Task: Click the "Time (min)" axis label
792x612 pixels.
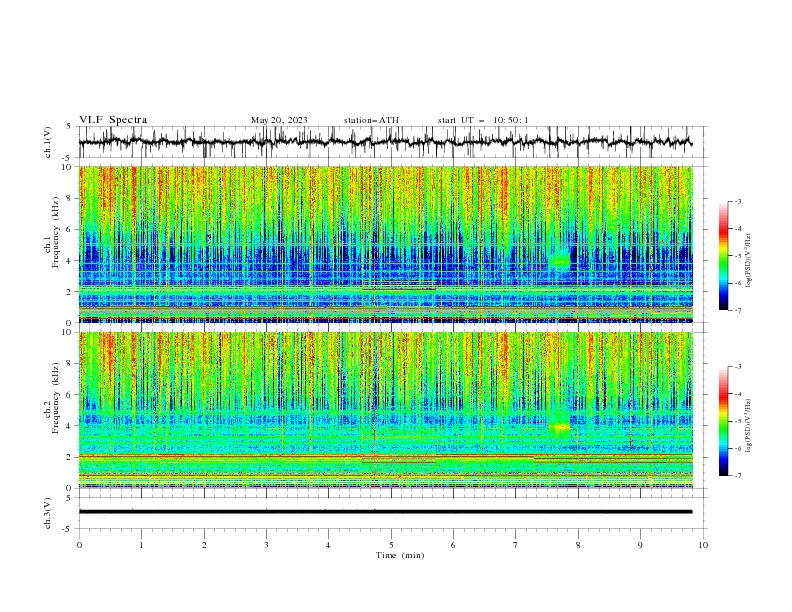Action: 400,555
